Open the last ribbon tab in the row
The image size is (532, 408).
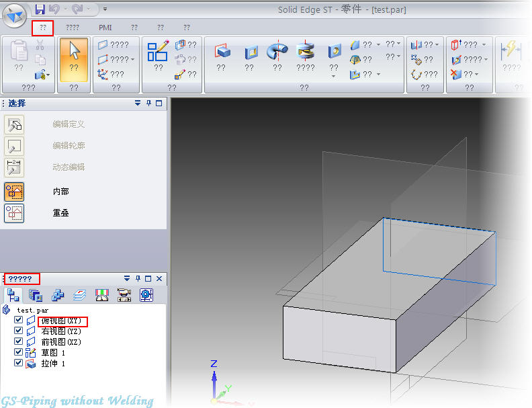click(187, 28)
